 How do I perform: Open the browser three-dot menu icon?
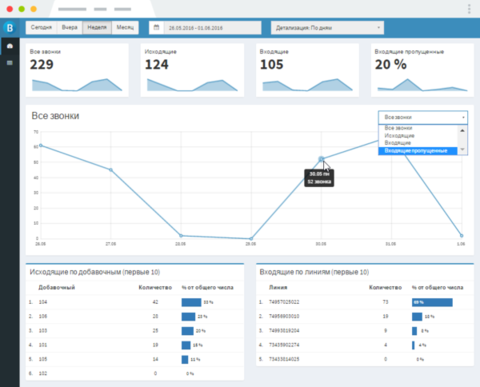point(469,9)
